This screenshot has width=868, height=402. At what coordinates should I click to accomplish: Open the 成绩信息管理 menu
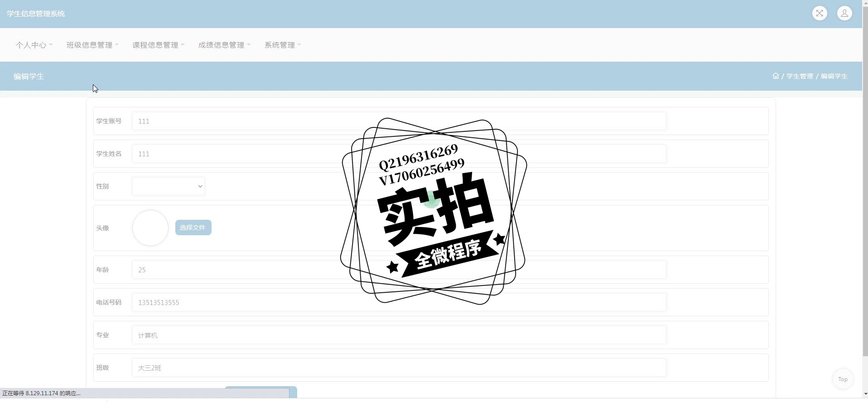[224, 45]
